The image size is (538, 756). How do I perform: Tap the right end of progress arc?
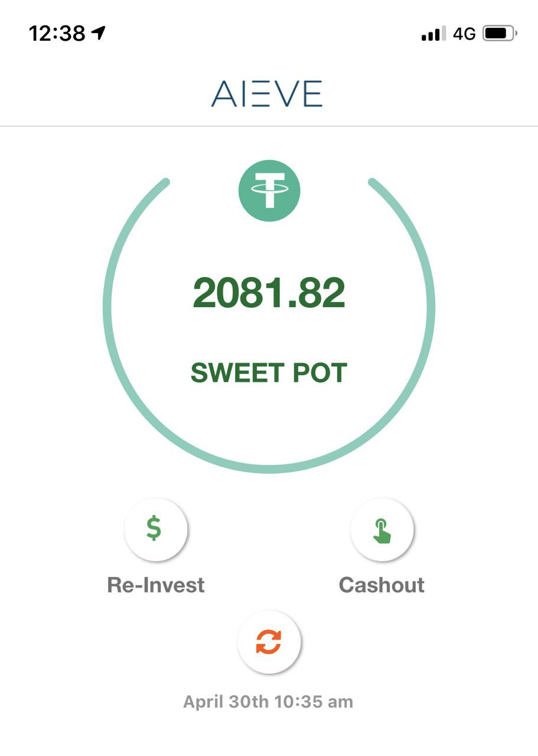click(x=373, y=182)
